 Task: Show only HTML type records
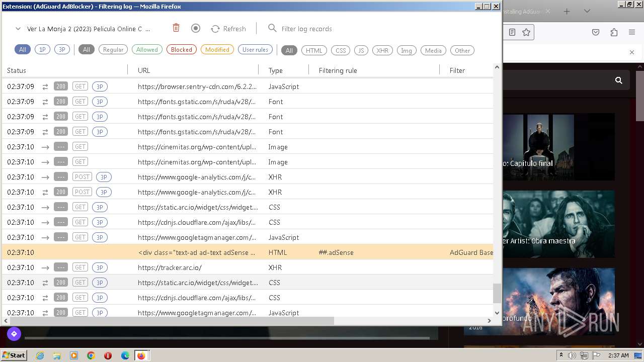314,50
